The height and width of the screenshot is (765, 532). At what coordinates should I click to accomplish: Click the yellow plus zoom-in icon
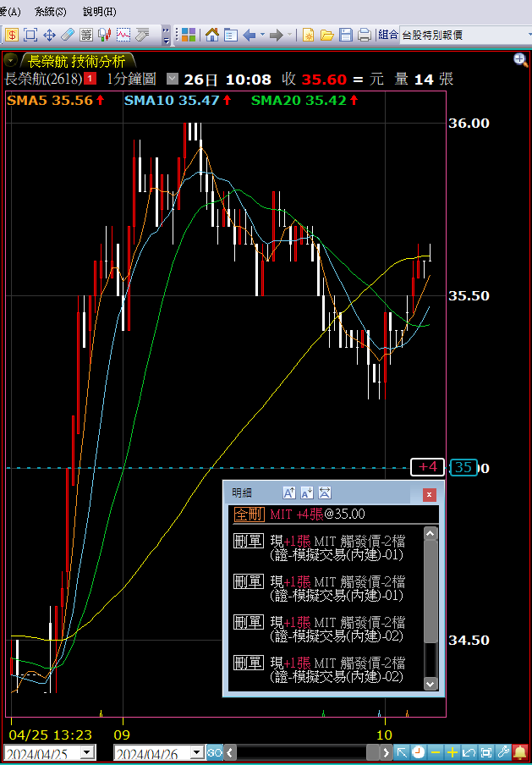point(452,751)
